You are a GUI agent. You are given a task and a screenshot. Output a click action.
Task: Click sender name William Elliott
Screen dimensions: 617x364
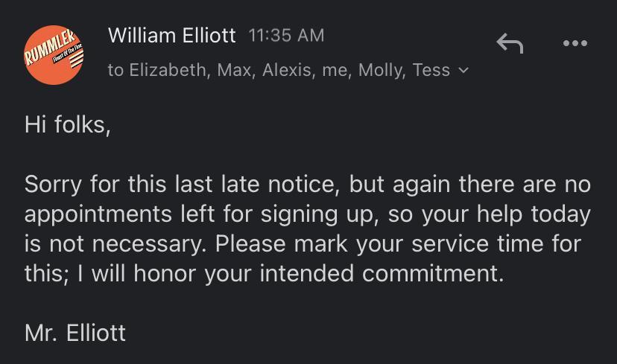coord(171,35)
